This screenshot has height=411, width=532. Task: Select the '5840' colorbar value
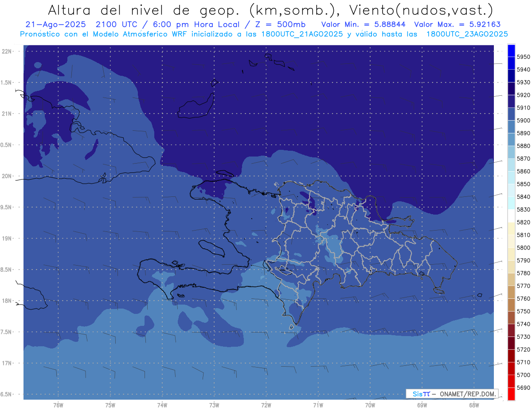tap(524, 197)
